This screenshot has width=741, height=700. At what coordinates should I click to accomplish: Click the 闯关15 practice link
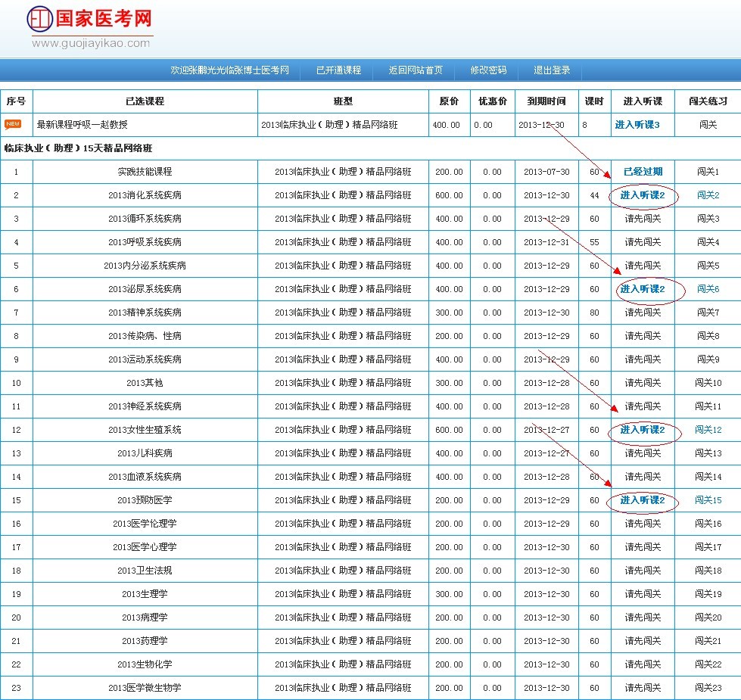coord(708,500)
